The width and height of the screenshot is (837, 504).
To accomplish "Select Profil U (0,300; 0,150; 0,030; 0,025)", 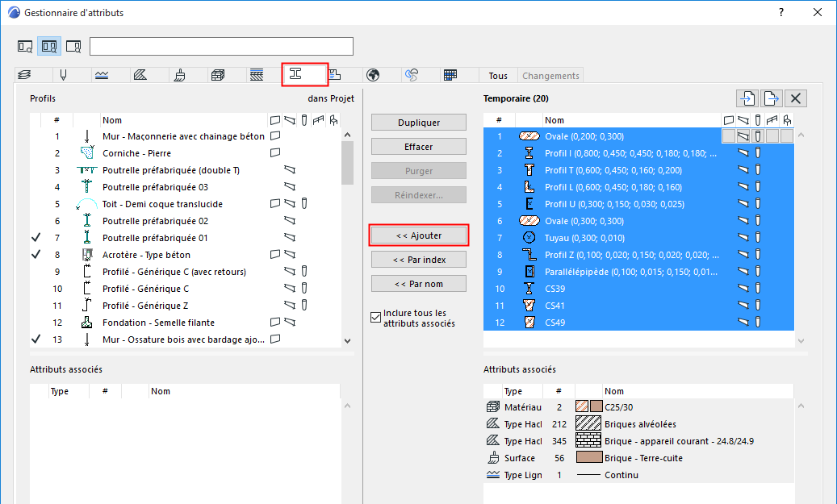I will tap(638, 204).
